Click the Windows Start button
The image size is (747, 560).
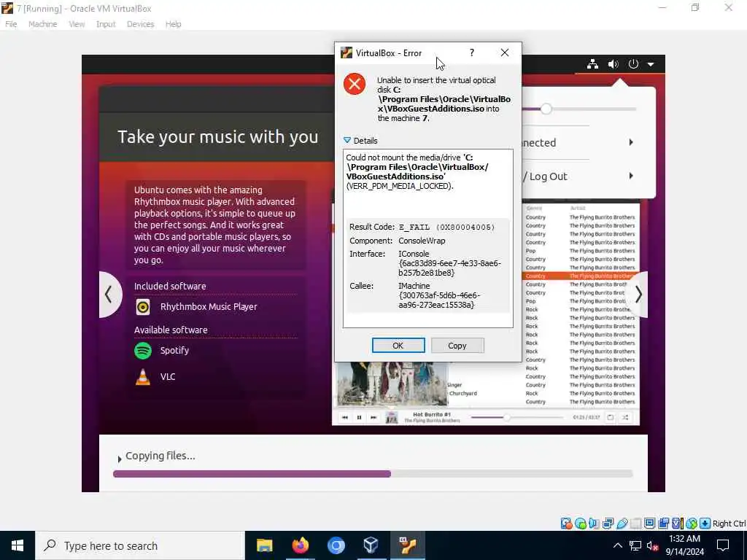[18, 545]
